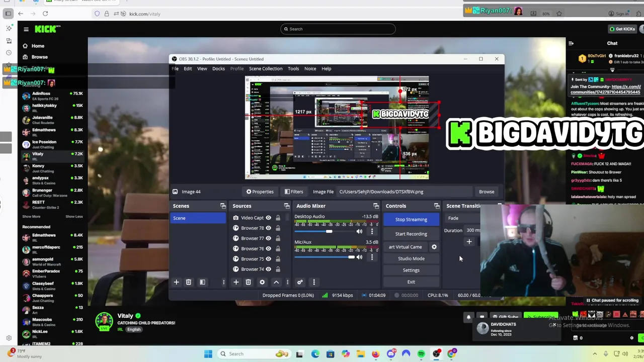Delete selected source with trash icon
The height and width of the screenshot is (362, 644).
pyautogui.click(x=248, y=282)
